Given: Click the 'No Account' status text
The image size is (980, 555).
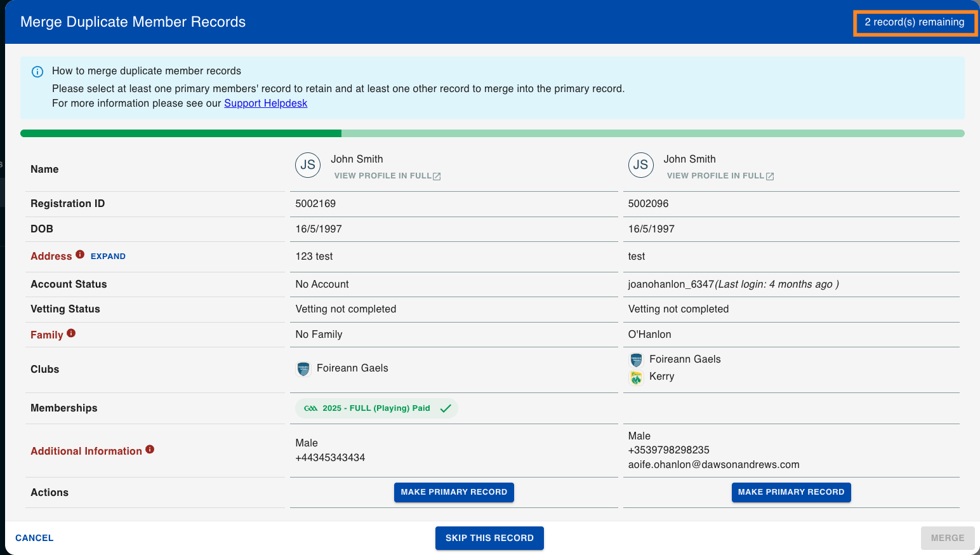Looking at the screenshot, I should coord(322,284).
